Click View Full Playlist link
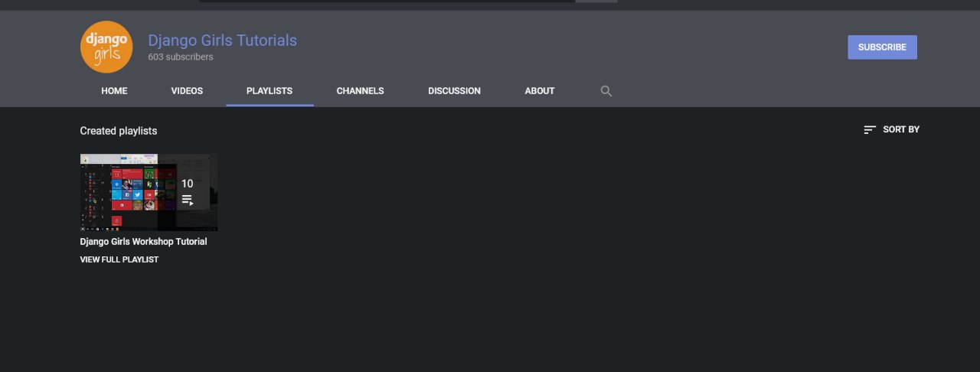The width and height of the screenshot is (980, 372). (119, 260)
